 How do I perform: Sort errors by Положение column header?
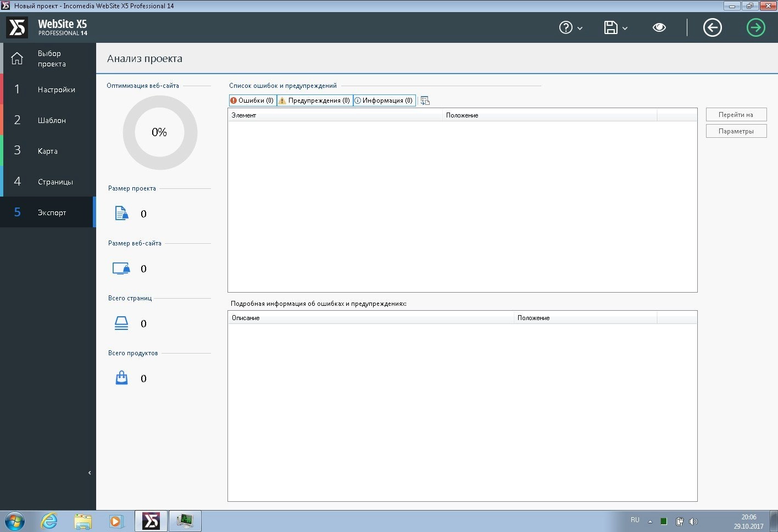tap(549, 115)
